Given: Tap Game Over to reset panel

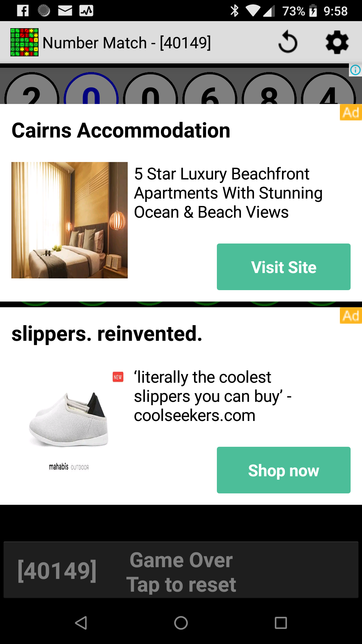Looking at the screenshot, I should [x=181, y=570].
